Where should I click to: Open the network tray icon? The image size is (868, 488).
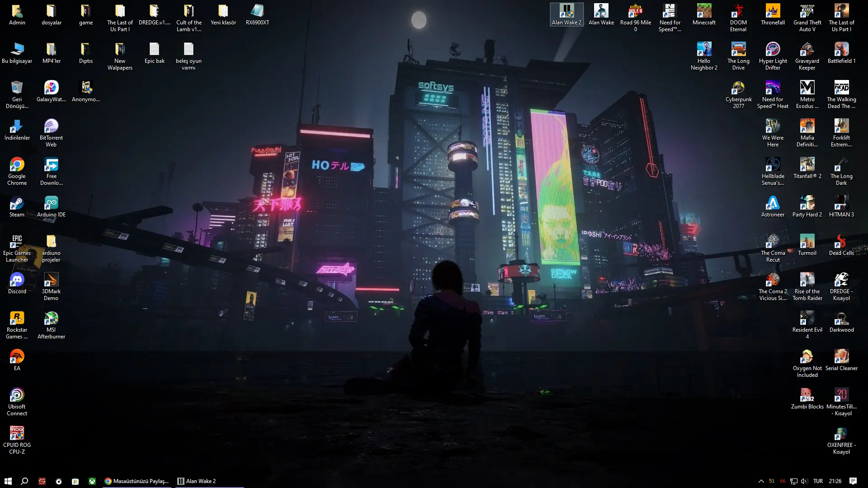793,481
